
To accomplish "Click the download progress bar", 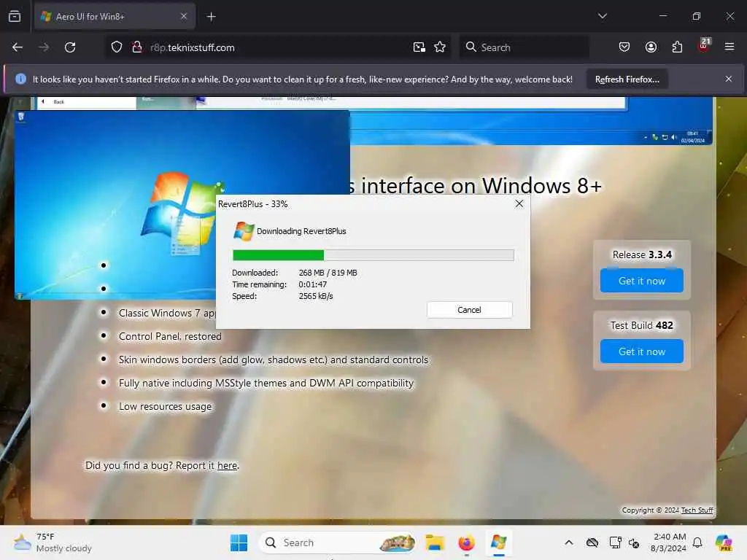I will [373, 255].
